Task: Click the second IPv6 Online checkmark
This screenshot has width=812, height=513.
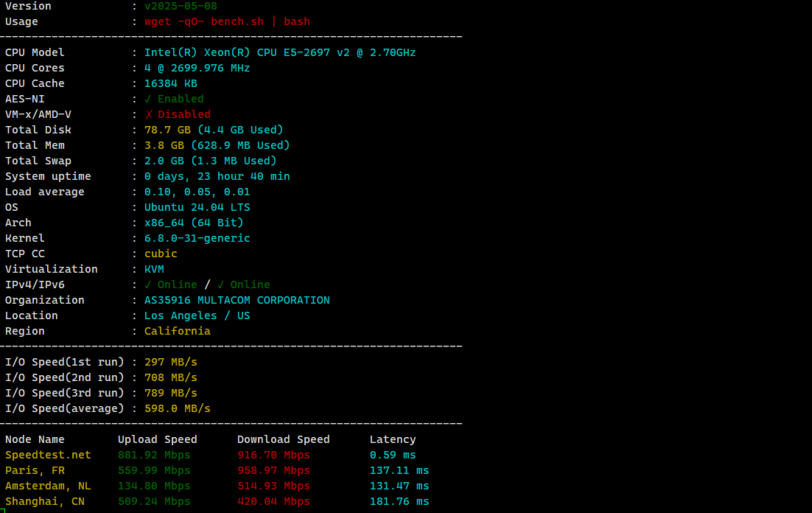Action: (221, 285)
